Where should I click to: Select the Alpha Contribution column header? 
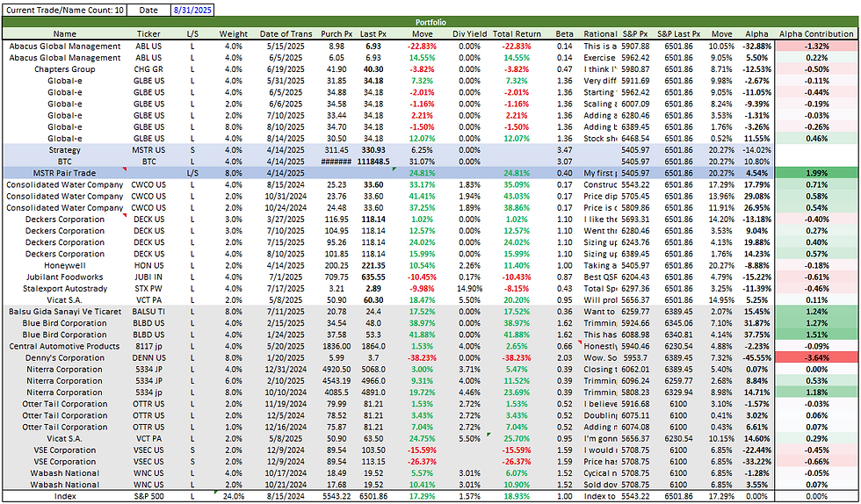816,34
